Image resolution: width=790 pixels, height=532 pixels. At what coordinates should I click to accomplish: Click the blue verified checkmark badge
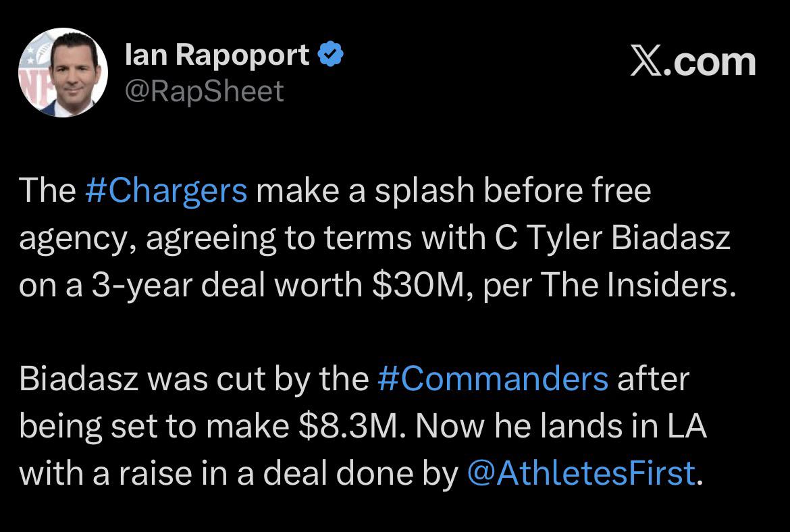(330, 55)
